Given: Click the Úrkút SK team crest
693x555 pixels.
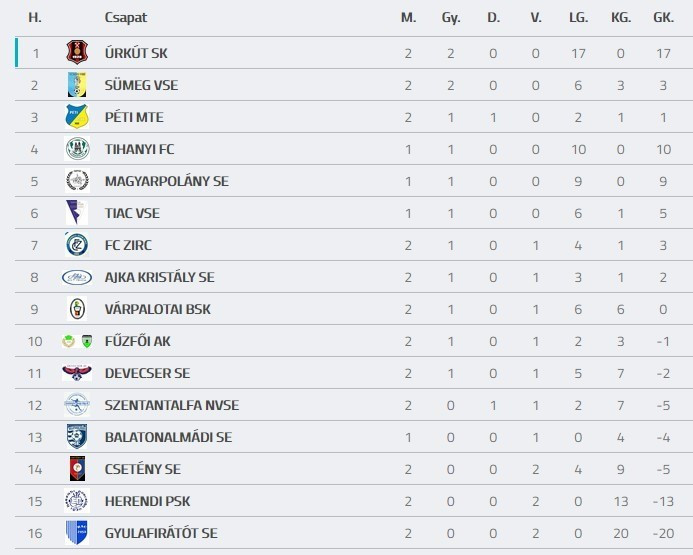Looking at the screenshot, I should pos(77,53).
